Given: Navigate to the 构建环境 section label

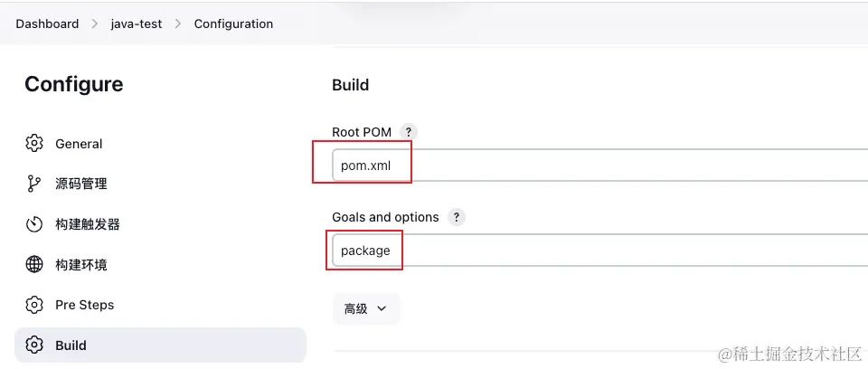Looking at the screenshot, I should [x=81, y=264].
